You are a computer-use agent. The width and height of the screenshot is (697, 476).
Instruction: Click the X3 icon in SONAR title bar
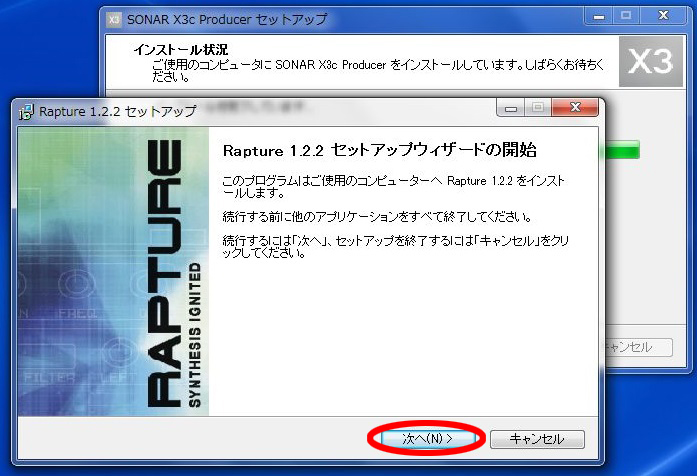114,20
